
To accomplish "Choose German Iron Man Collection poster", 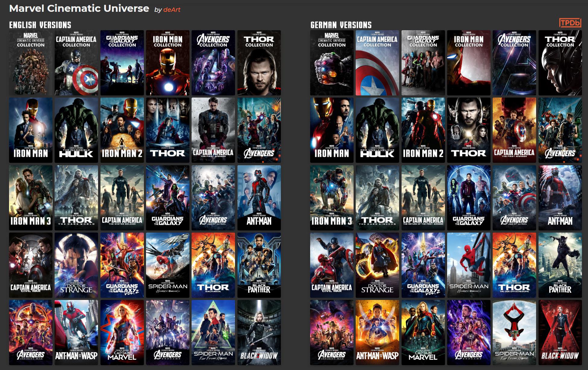I will coord(469,63).
